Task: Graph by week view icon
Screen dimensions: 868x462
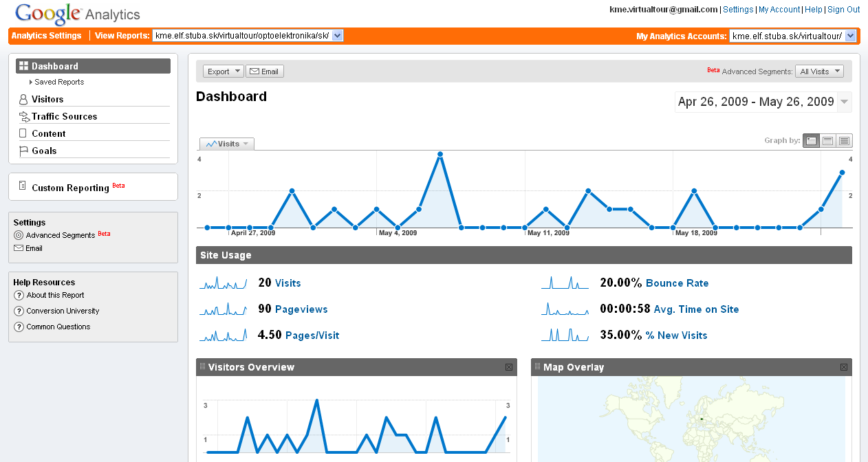Action: click(x=827, y=140)
